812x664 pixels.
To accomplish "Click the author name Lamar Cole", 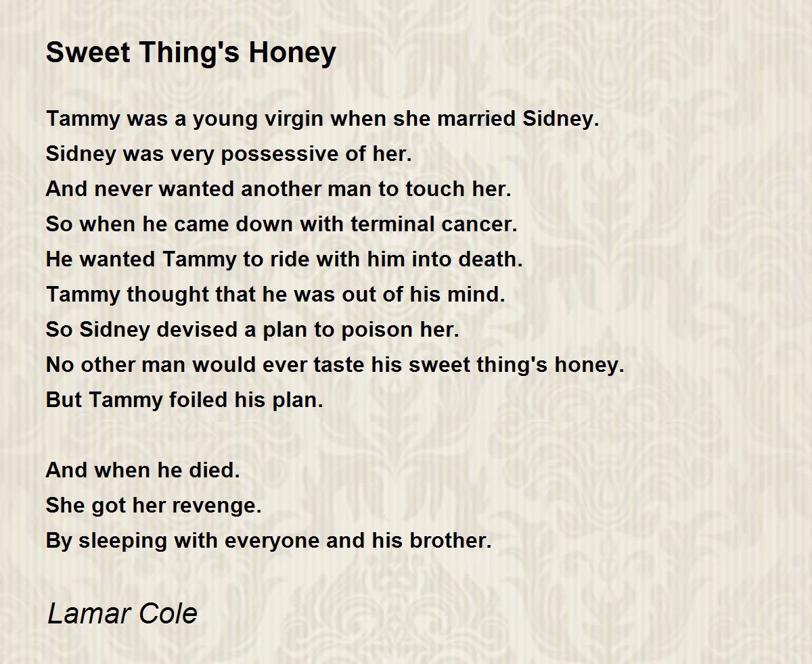I will tap(122, 613).
